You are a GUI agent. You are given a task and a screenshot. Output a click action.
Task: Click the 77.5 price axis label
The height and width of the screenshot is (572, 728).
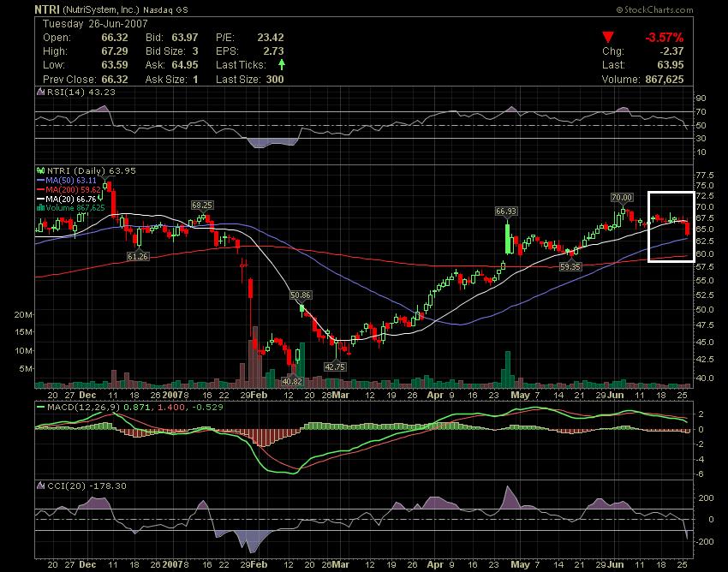click(x=705, y=175)
